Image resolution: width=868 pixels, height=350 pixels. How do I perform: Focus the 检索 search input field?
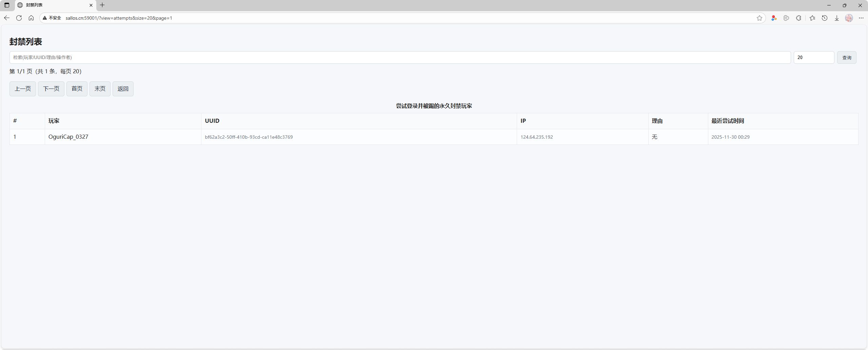click(x=400, y=58)
